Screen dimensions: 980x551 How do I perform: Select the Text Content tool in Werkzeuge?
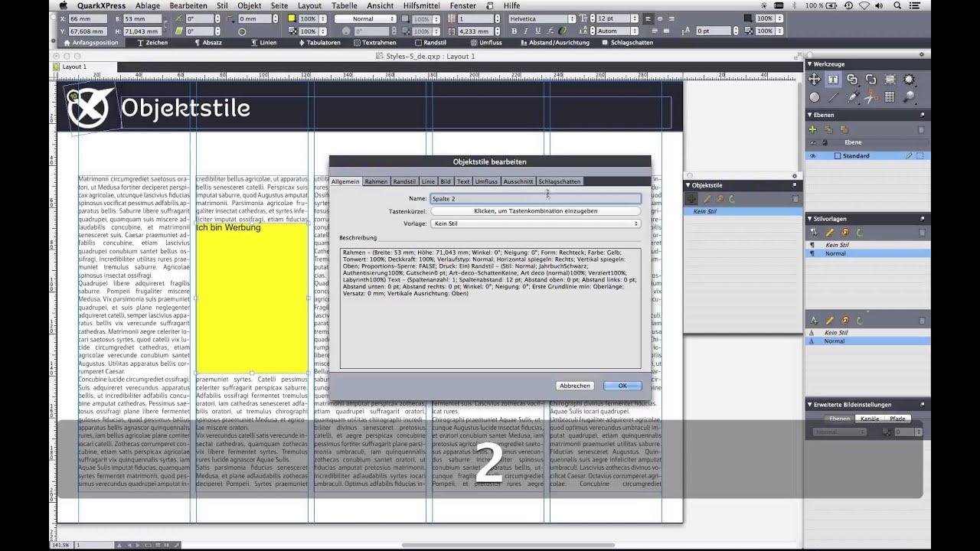pyautogui.click(x=833, y=79)
